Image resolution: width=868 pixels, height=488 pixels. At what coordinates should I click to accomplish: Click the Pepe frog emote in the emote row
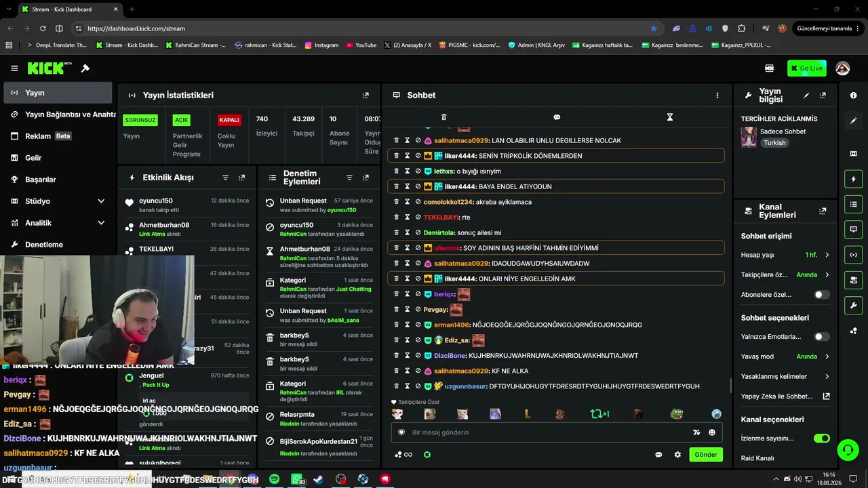[677, 413]
